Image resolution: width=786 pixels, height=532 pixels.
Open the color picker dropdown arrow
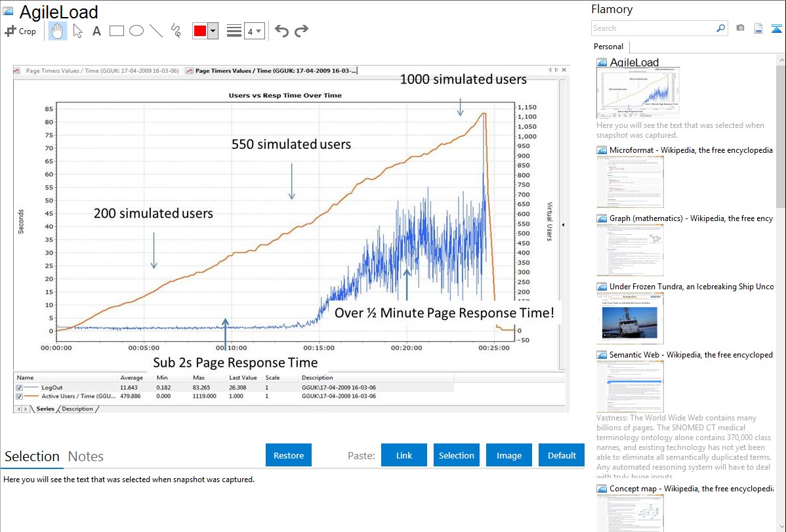[213, 31]
